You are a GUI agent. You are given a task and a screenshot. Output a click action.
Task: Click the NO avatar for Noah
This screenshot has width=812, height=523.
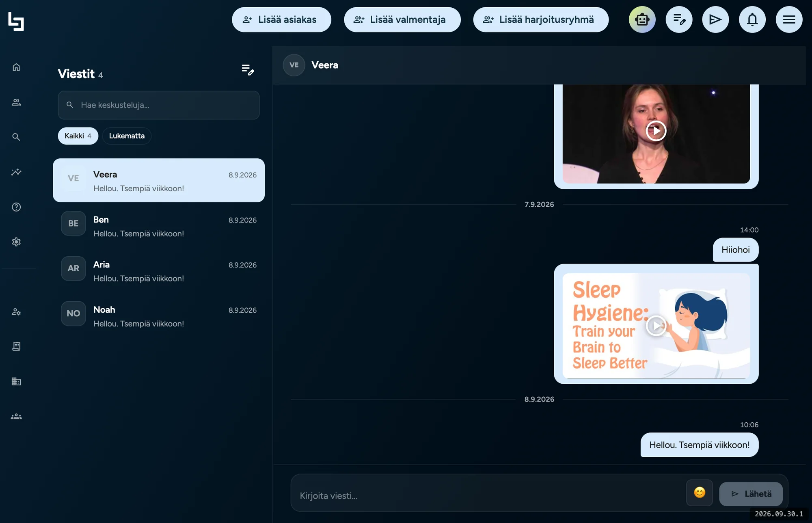pyautogui.click(x=73, y=313)
